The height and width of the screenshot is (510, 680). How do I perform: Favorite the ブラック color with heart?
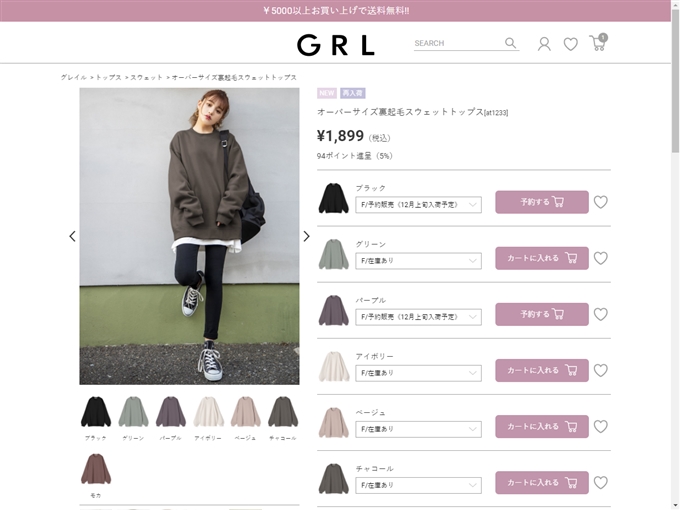(x=601, y=202)
